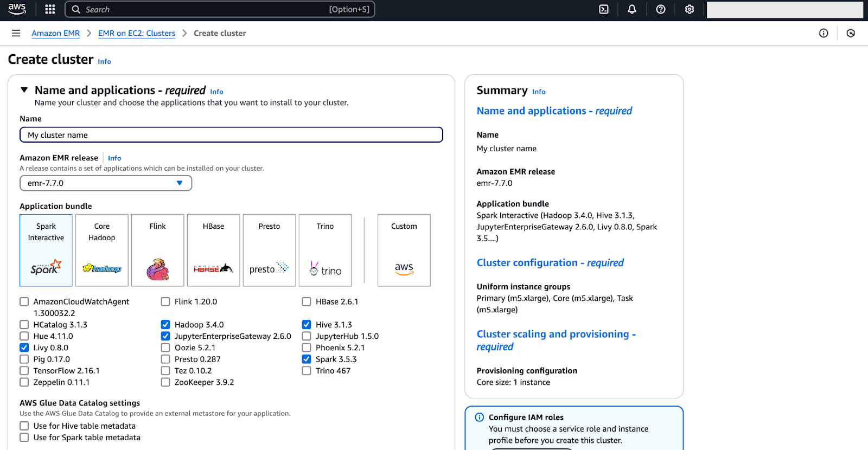
Task: Open the help question mark menu
Action: 661,9
